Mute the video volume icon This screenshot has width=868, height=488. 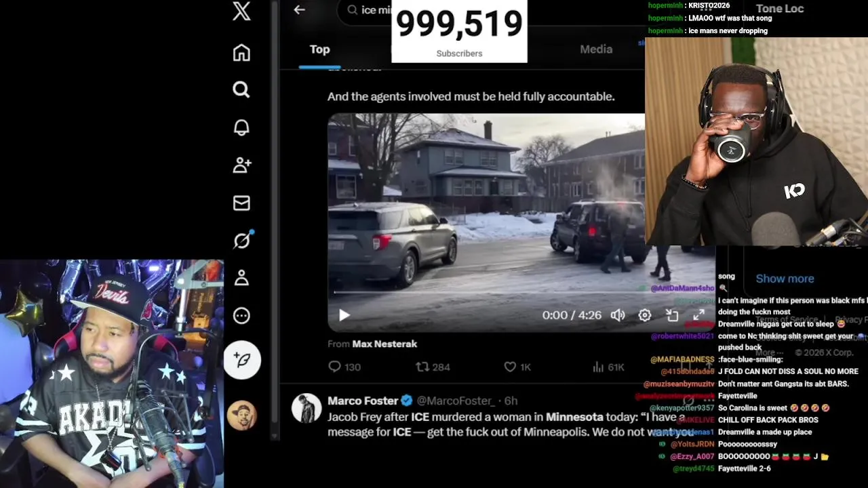point(617,315)
